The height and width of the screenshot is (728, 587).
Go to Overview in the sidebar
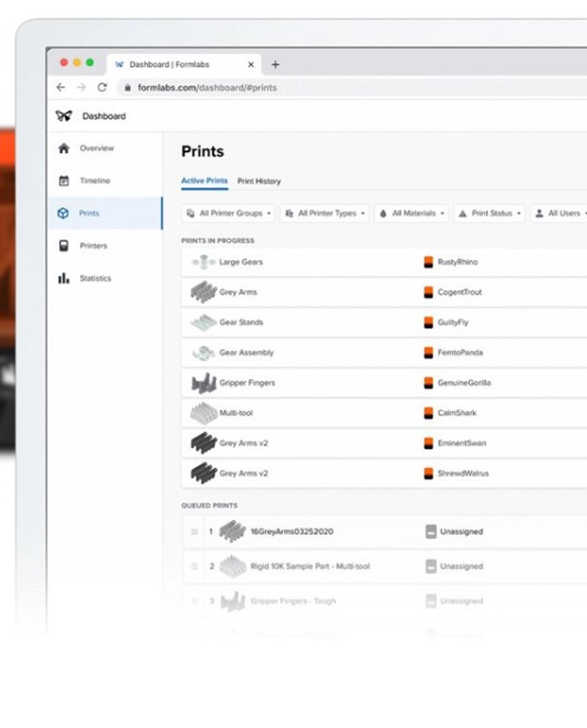[x=97, y=148]
